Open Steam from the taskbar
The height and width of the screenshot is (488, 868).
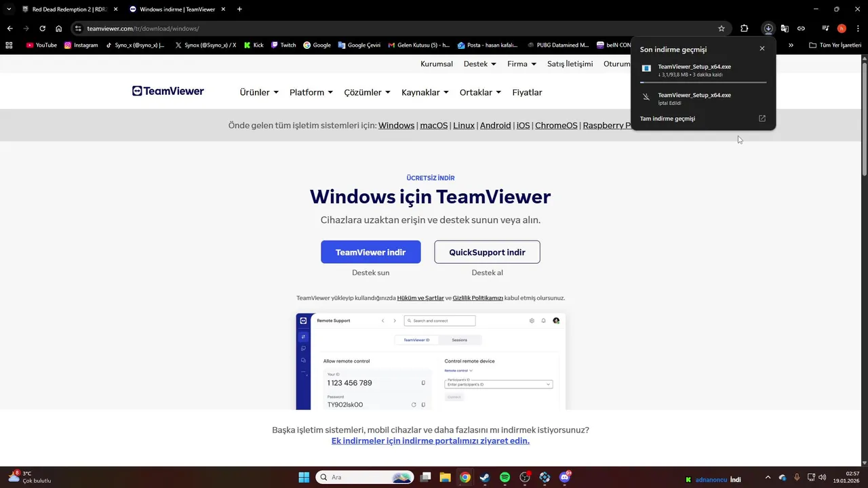484,477
